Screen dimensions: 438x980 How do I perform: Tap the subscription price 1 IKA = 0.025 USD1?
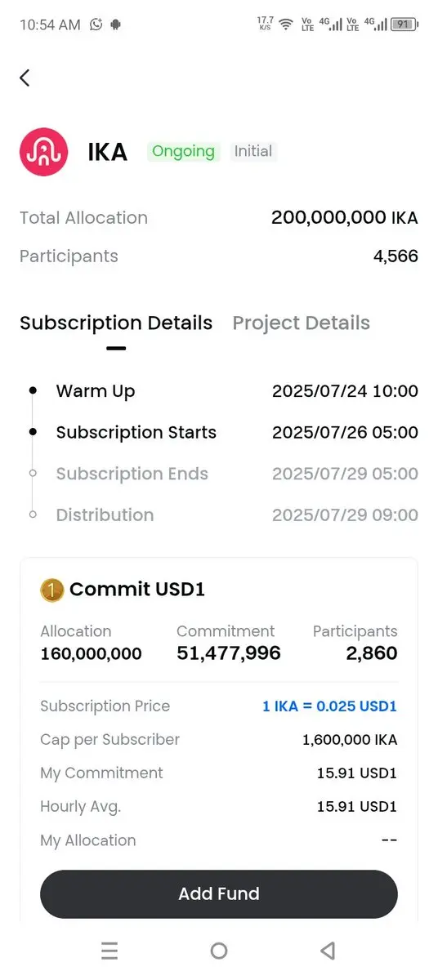coord(329,706)
